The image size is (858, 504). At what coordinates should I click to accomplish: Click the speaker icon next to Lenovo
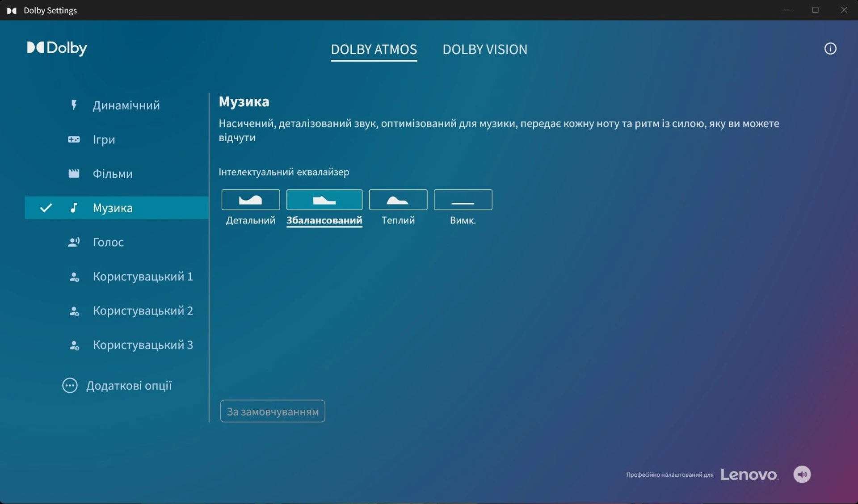pos(802,475)
